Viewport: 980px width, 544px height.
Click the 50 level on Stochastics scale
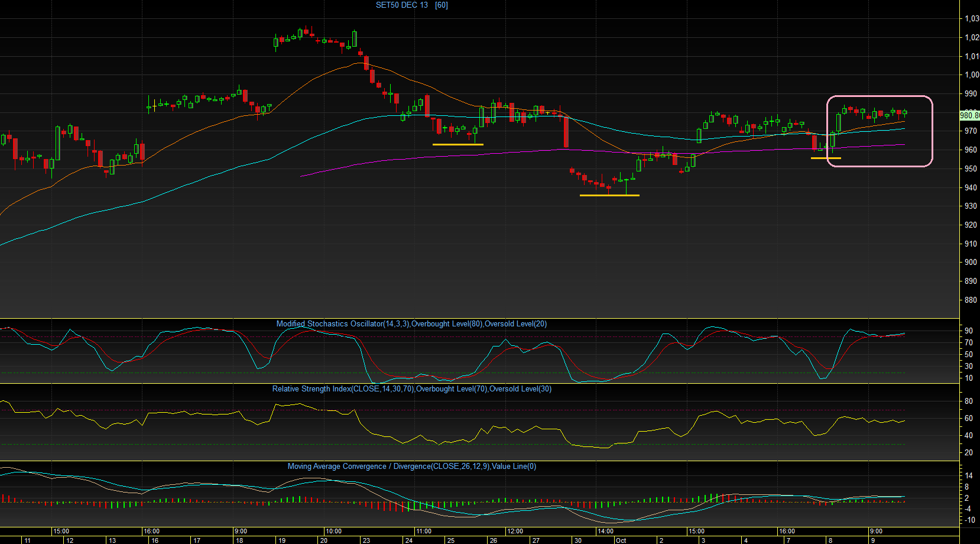969,354
